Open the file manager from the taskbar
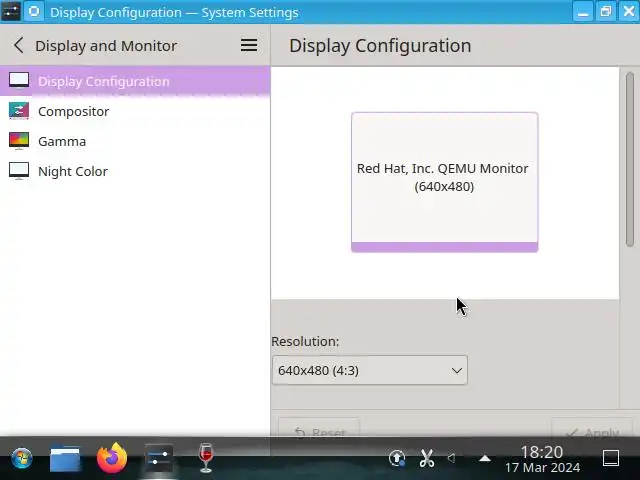Viewport: 640px width, 480px height. 65,458
